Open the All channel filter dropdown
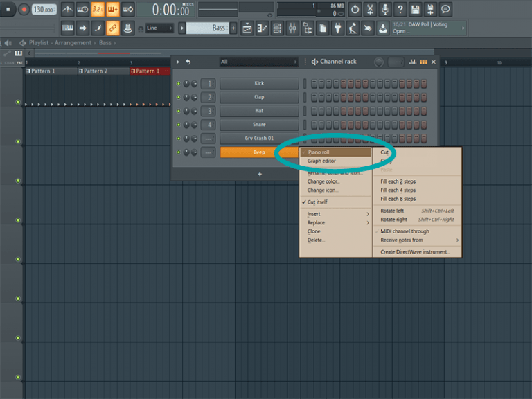Viewport: 532px width, 399px height. pos(259,62)
